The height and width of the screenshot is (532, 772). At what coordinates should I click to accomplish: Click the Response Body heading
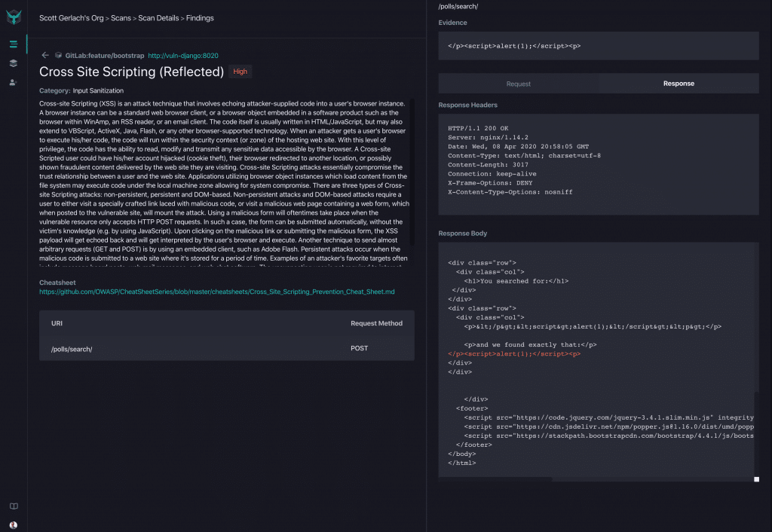click(463, 234)
